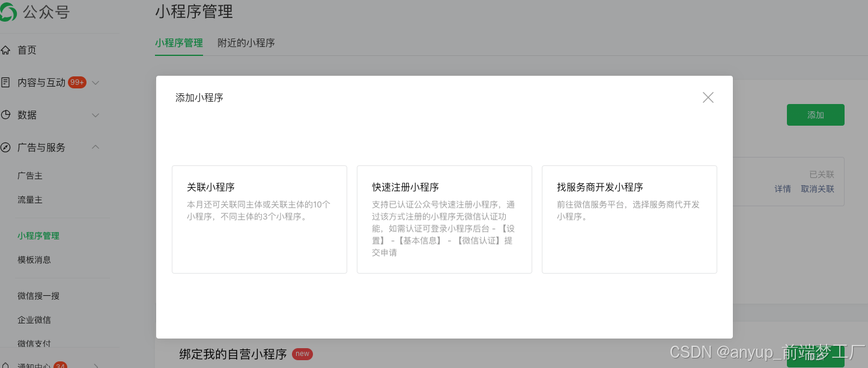Image resolution: width=868 pixels, height=368 pixels.
Task: Expand the 通知中心 chevron
Action: coord(96,365)
